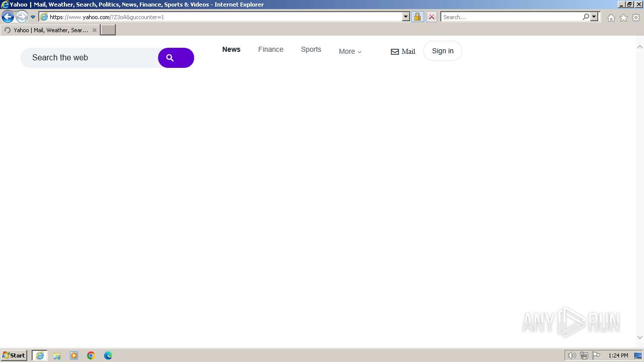Click the IE logo in title bar

pos(5,5)
